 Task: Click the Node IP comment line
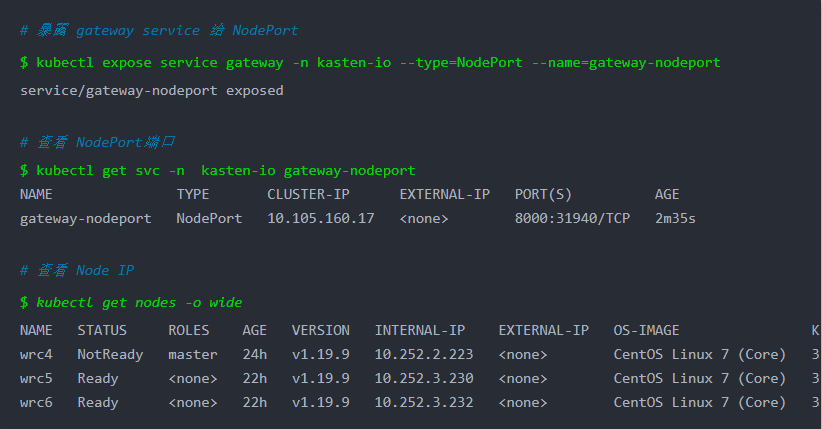coord(77,271)
